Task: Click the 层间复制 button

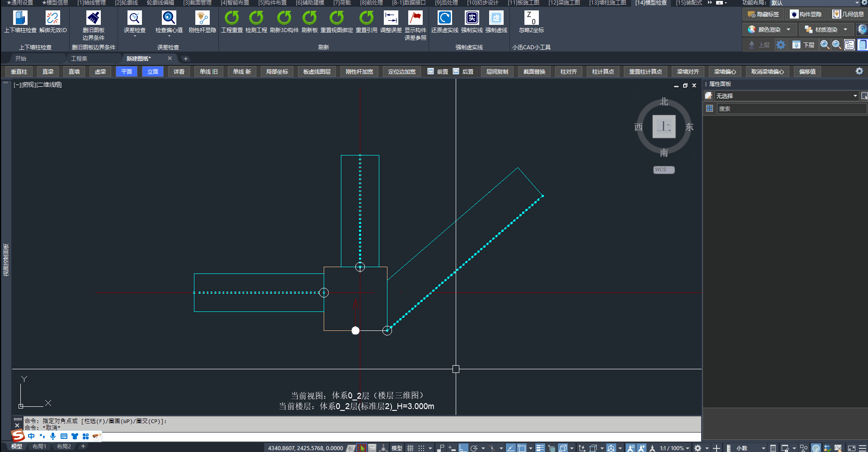Action: coord(497,71)
